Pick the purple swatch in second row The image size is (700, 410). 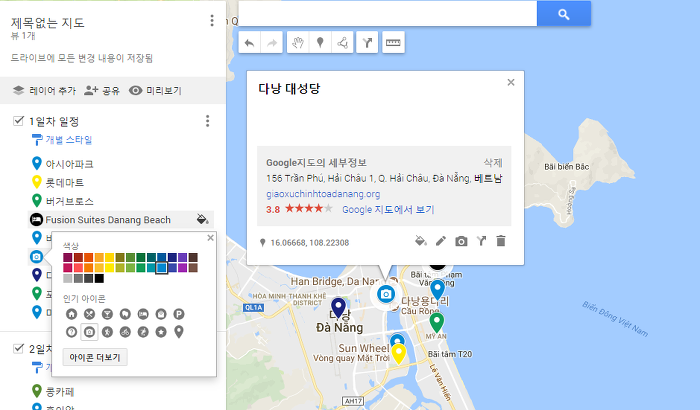(183, 268)
